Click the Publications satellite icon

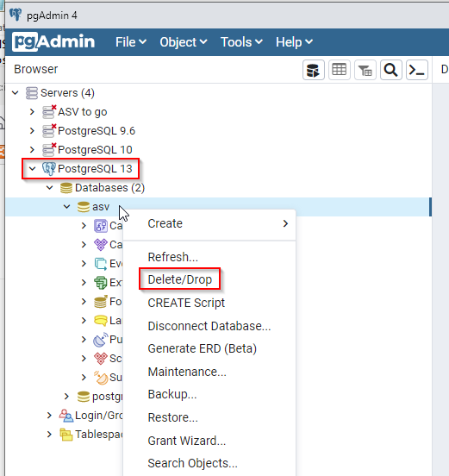click(101, 340)
